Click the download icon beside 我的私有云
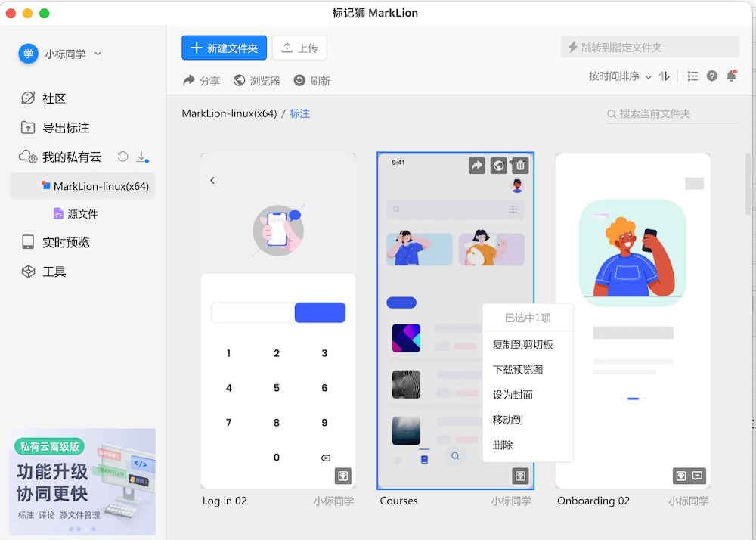The width and height of the screenshot is (756, 540). [x=141, y=157]
